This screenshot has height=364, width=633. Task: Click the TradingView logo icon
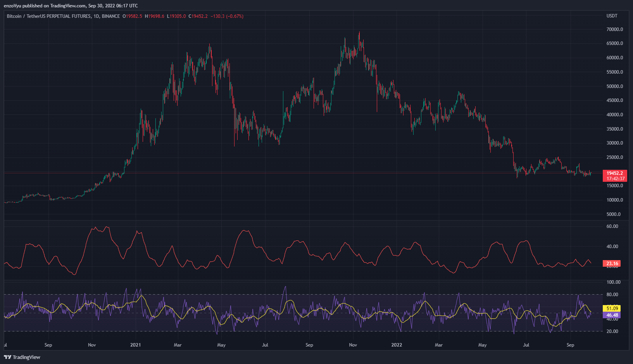tap(7, 357)
